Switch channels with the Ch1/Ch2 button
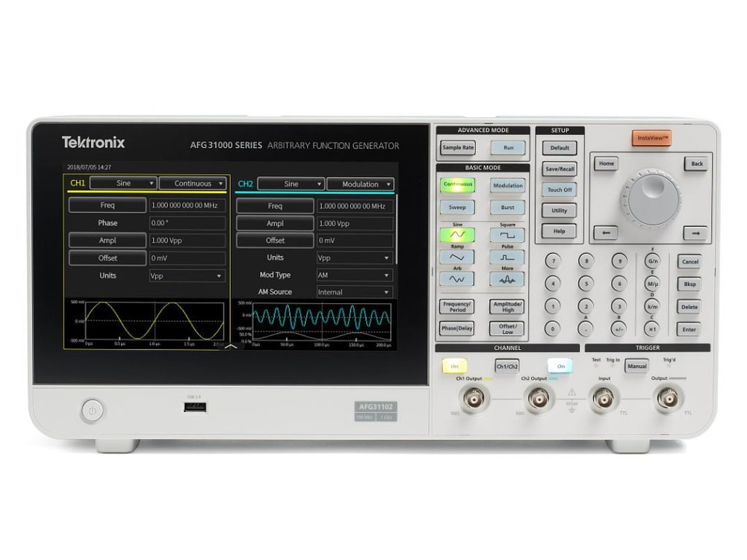747x560 pixels. [508, 366]
